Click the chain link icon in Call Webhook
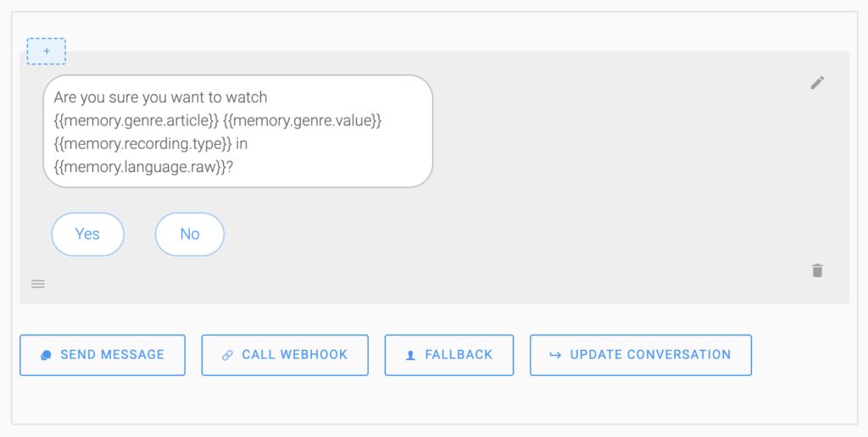This screenshot has width=868, height=437. [x=227, y=356]
